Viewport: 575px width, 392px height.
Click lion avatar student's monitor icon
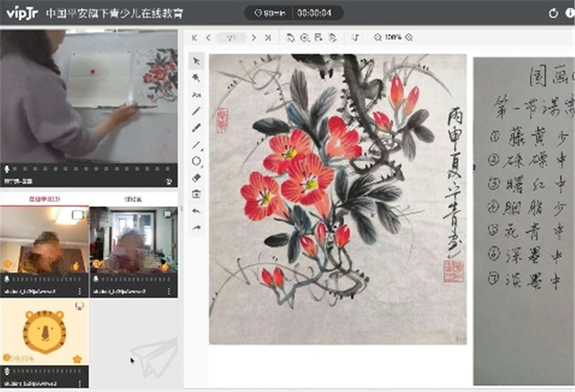79,306
